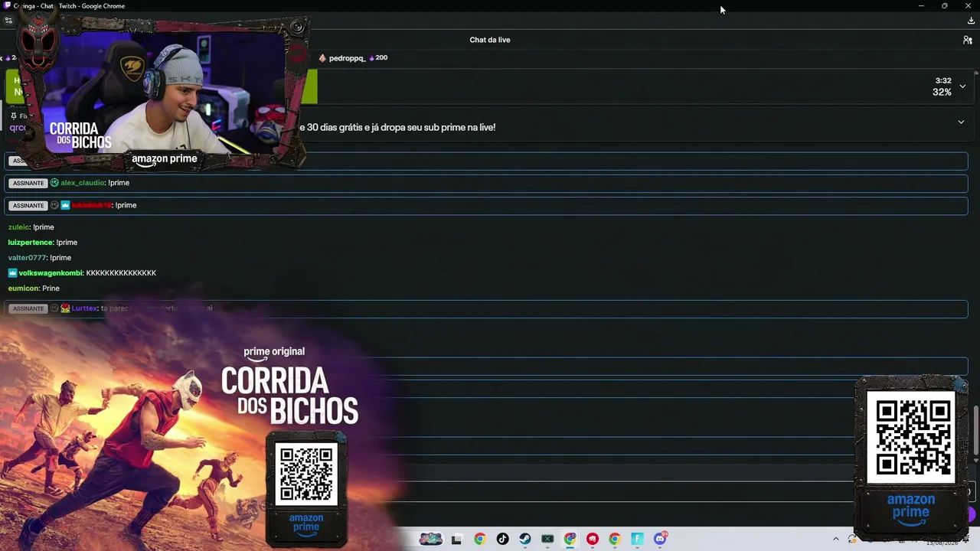Switch to the active Chrome profile window icon
The width and height of the screenshot is (980, 551).
pos(570,539)
